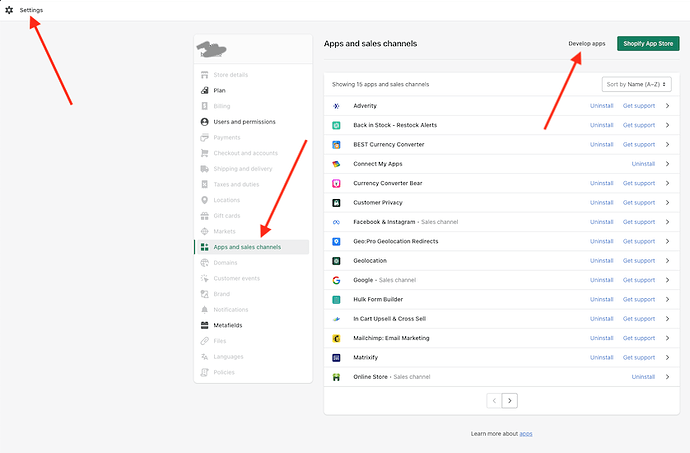Click the Customer Privacy app icon

[x=336, y=203]
